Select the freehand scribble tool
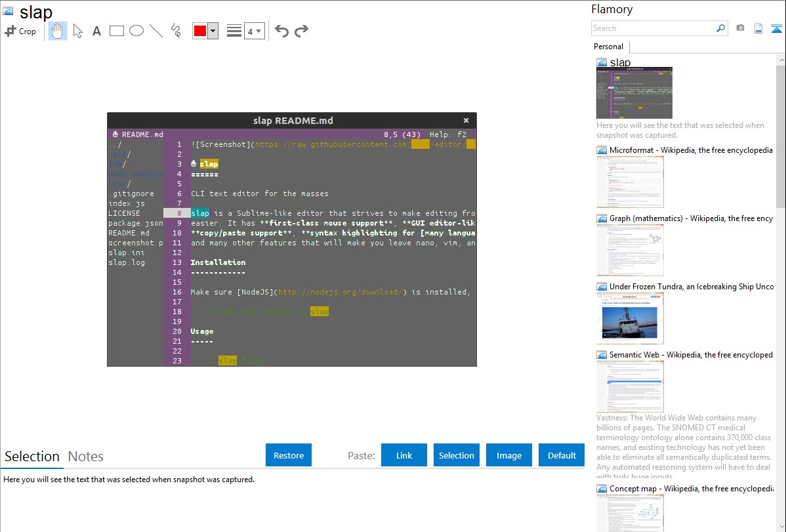The width and height of the screenshot is (786, 532). tap(176, 31)
